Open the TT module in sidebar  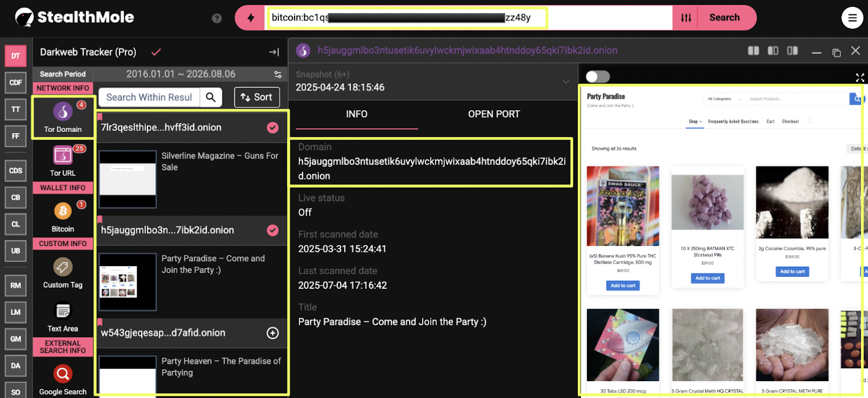16,109
